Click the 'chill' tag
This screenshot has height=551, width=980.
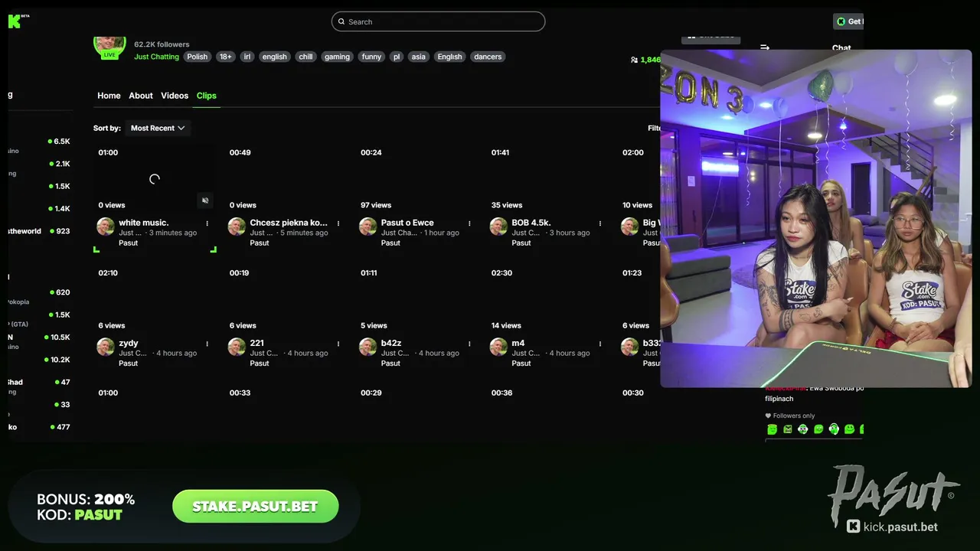tap(305, 57)
